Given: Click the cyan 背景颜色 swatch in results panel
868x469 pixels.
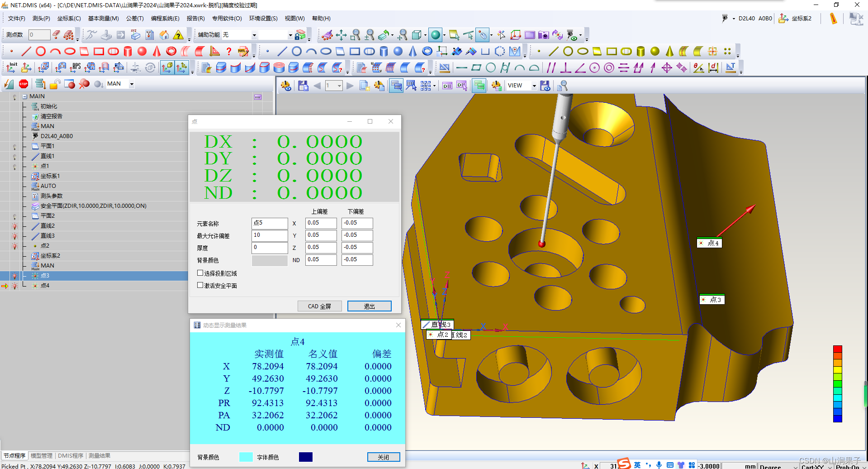Looking at the screenshot, I should [246, 457].
